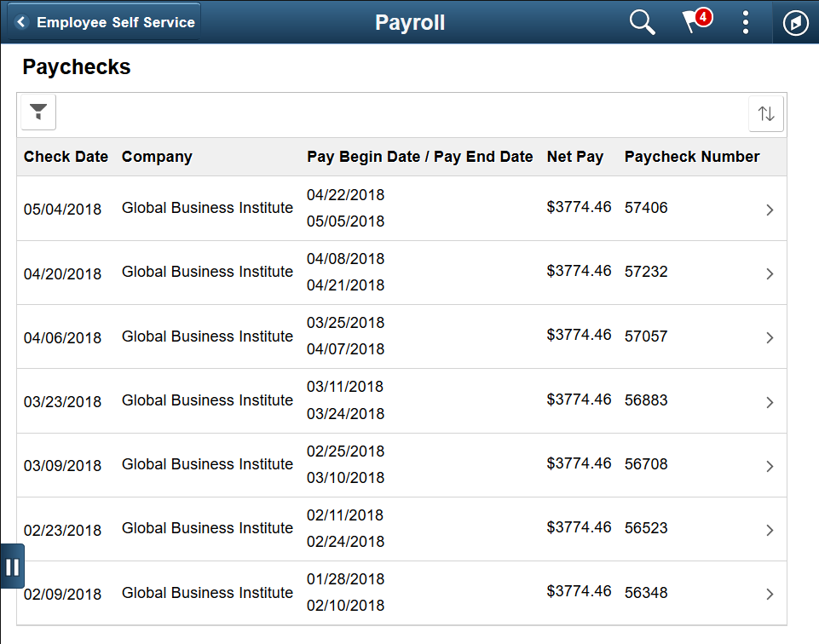Click paycheck number 56348
The image size is (819, 644).
(646, 592)
